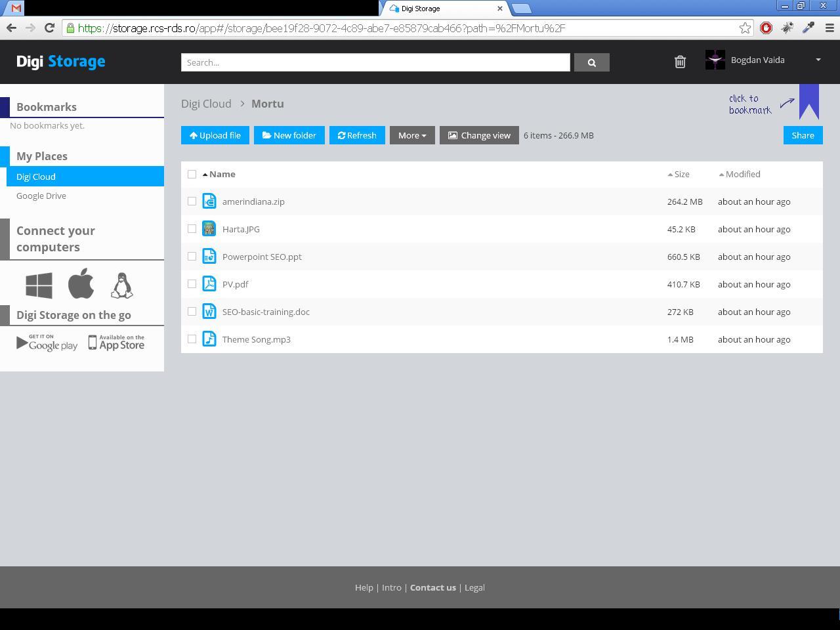Click the search magnifier button

(591, 62)
